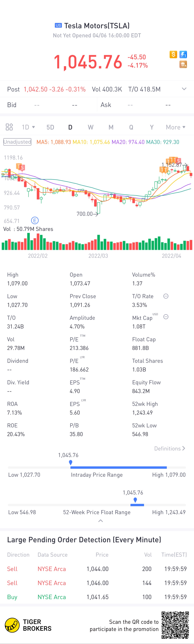Viewport: 194px width, 644px height.
Task: Tap the US market flag badge
Action: (58, 25)
